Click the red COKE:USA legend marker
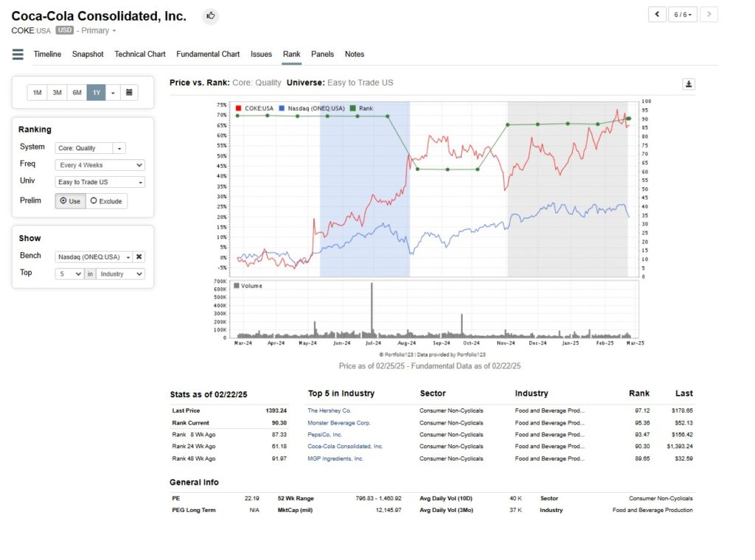The image size is (755, 560). (x=238, y=108)
